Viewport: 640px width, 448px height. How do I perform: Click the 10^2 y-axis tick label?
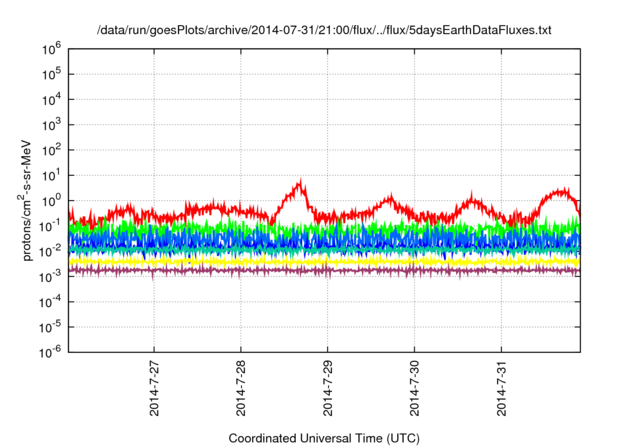[x=52, y=150]
